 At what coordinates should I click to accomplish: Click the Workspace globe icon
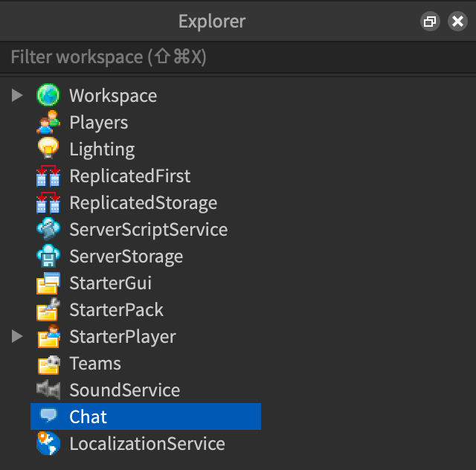[x=48, y=96]
